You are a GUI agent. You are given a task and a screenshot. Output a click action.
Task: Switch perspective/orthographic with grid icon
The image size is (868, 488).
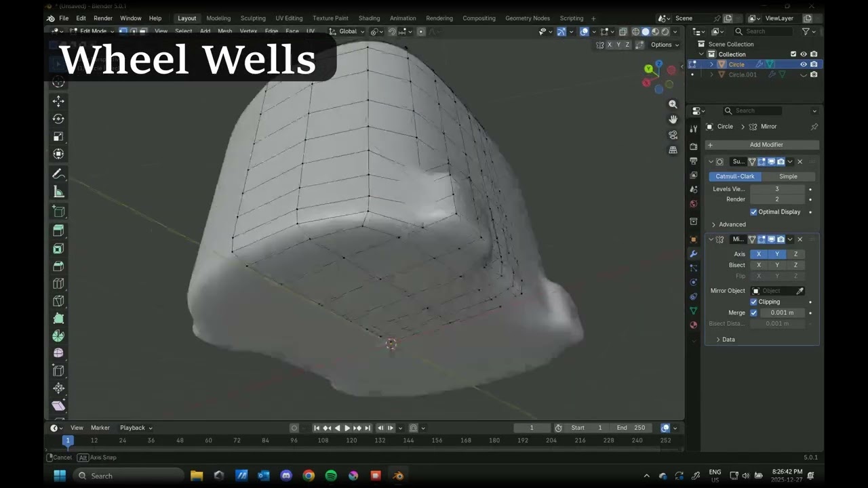[673, 150]
